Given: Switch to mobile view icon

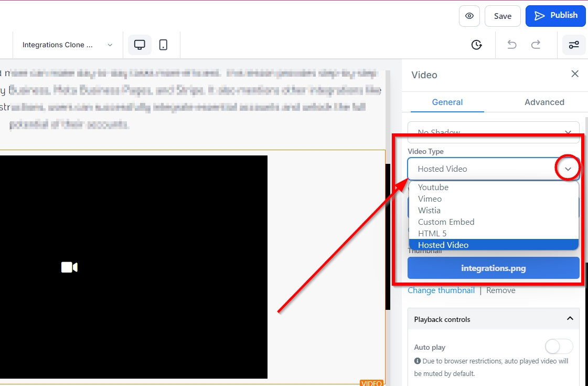Looking at the screenshot, I should [163, 45].
